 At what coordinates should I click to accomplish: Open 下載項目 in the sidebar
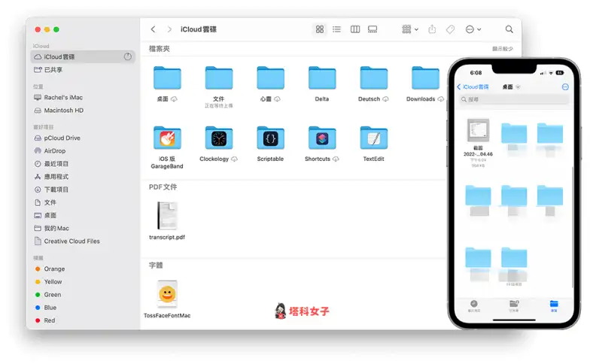click(x=51, y=190)
